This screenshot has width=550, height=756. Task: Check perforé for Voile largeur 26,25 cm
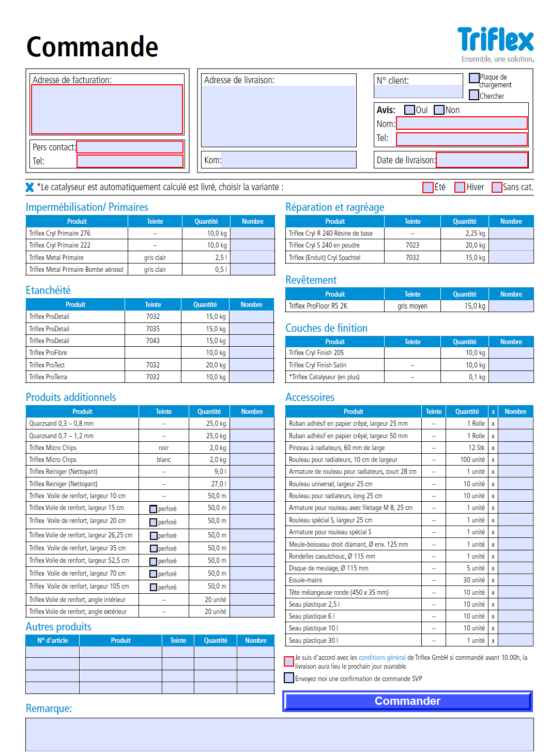(154, 536)
